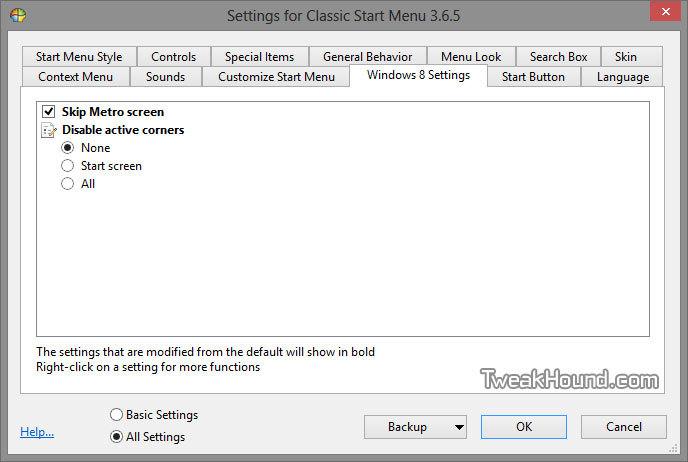Open the Menu Look tab
Image resolution: width=688 pixels, height=462 pixels.
[x=471, y=57]
